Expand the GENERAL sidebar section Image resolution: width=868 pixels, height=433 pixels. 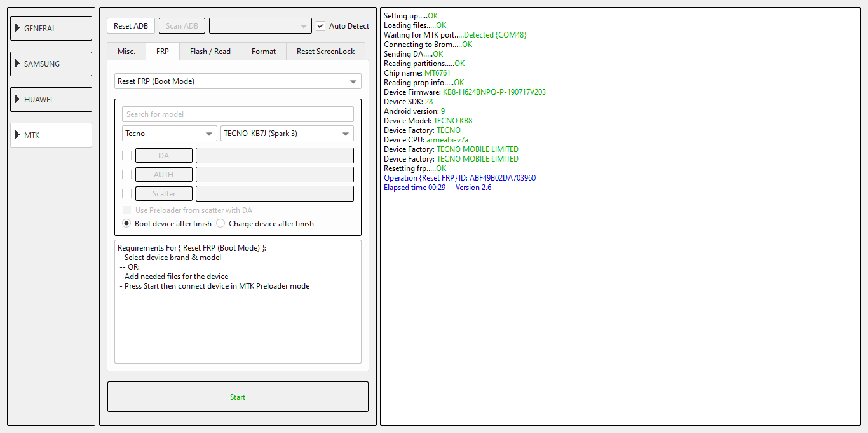(x=51, y=29)
